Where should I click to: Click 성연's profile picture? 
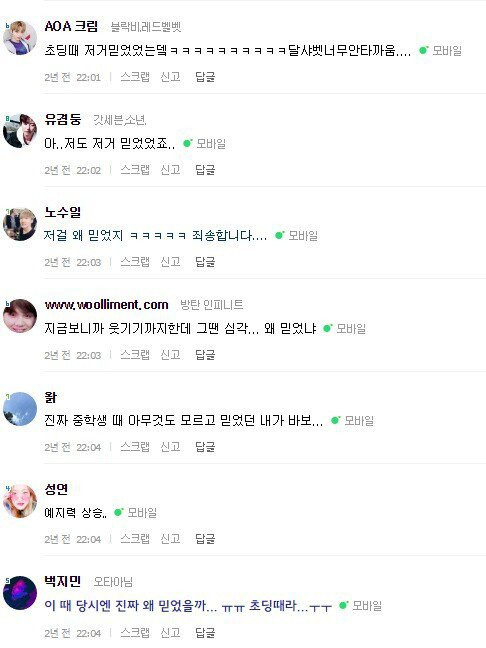20,501
